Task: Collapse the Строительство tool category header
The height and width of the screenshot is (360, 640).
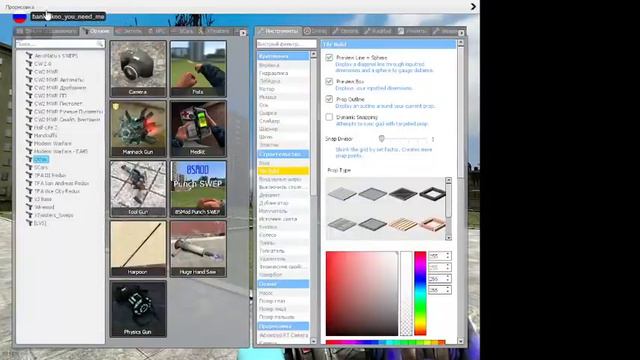Action: point(283,154)
